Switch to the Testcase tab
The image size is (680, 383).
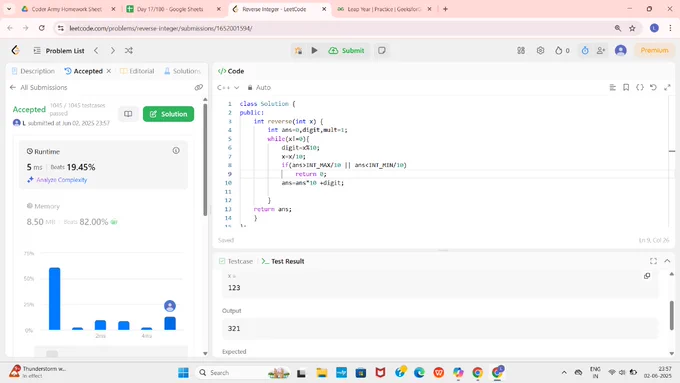point(236,261)
